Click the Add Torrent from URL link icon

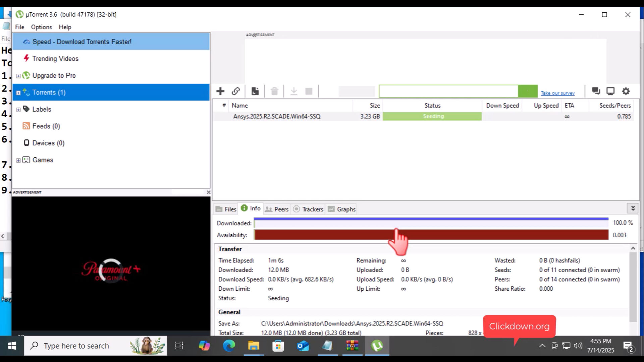(x=236, y=91)
